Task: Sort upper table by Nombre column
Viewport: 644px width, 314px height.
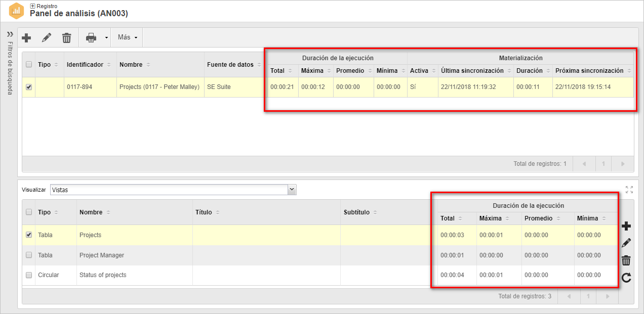Action: coord(160,64)
